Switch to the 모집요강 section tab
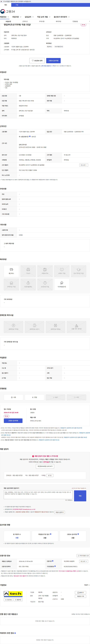The width and height of the screenshot is (90, 644). [x=8, y=22]
